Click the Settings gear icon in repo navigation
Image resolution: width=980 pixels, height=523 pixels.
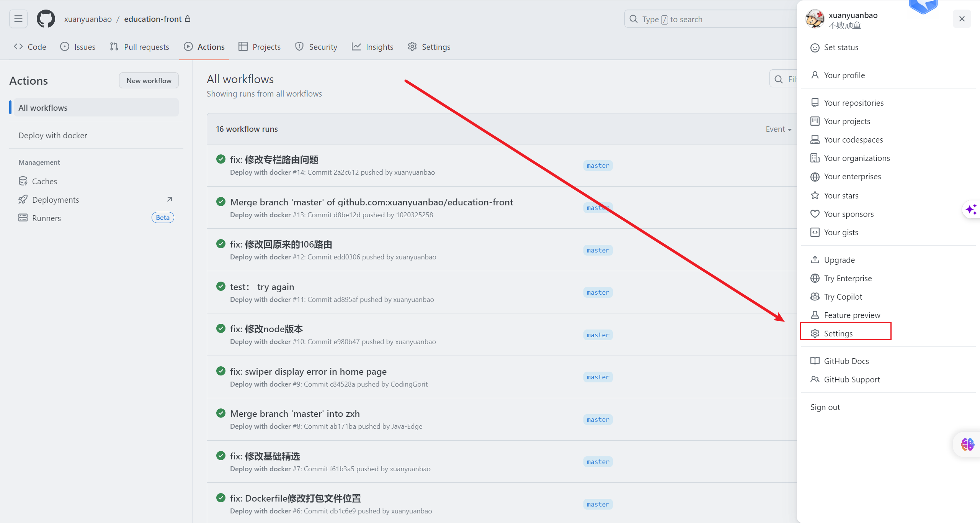pos(412,46)
